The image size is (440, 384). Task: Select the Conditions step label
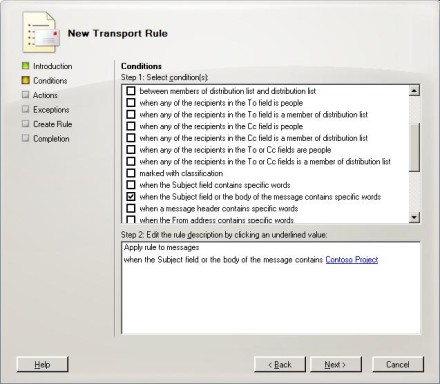50,81
